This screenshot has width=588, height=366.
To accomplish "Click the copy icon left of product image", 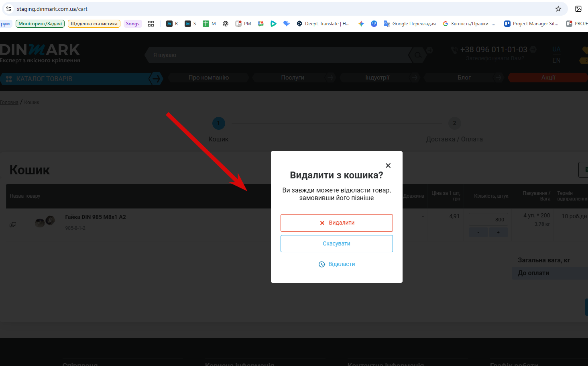I will tap(13, 225).
